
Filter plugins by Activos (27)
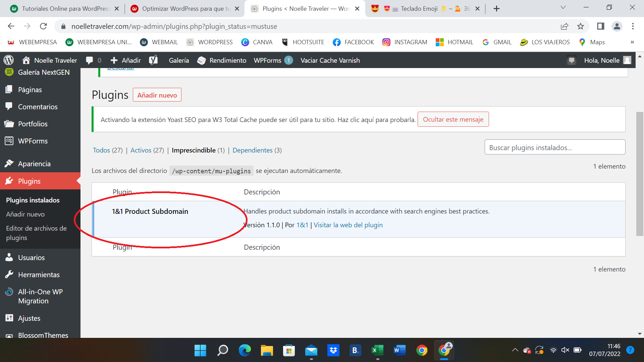point(147,150)
